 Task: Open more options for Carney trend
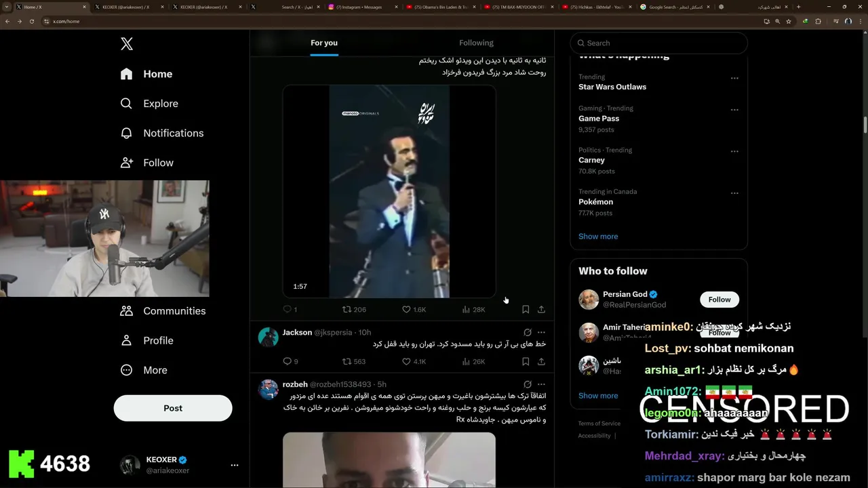(734, 152)
